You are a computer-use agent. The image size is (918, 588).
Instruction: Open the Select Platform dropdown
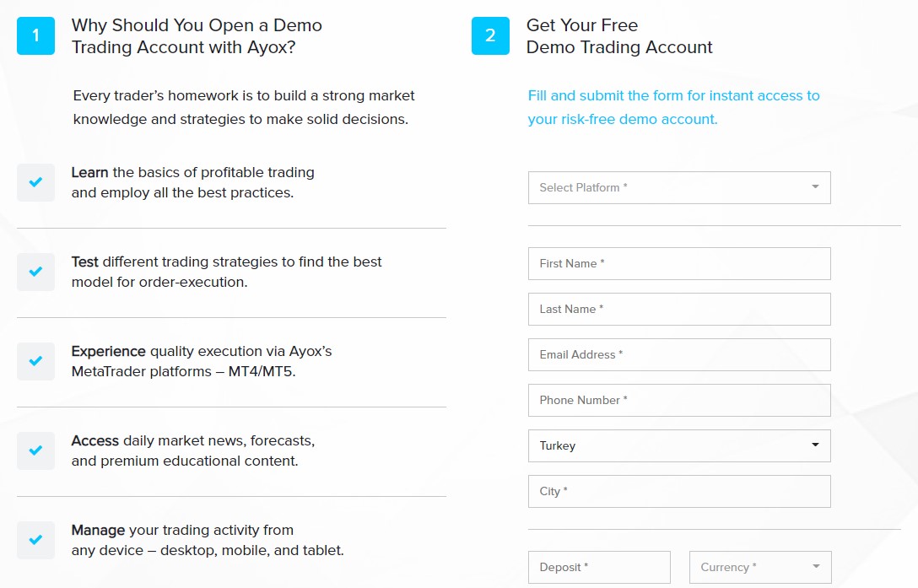click(679, 187)
